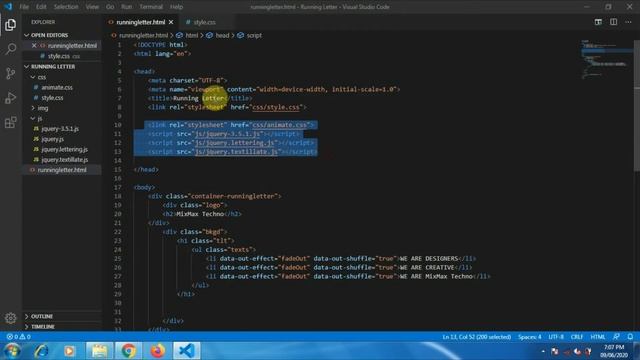Screen dimensions: 640x360
Task: Open the Manage gear settings icon
Action: click(x=11, y=318)
